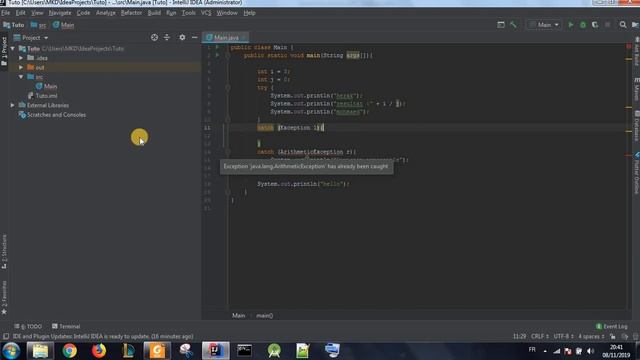640x360 pixels.
Task: Click the run gutter arrow beside class Main
Action: pos(218,47)
